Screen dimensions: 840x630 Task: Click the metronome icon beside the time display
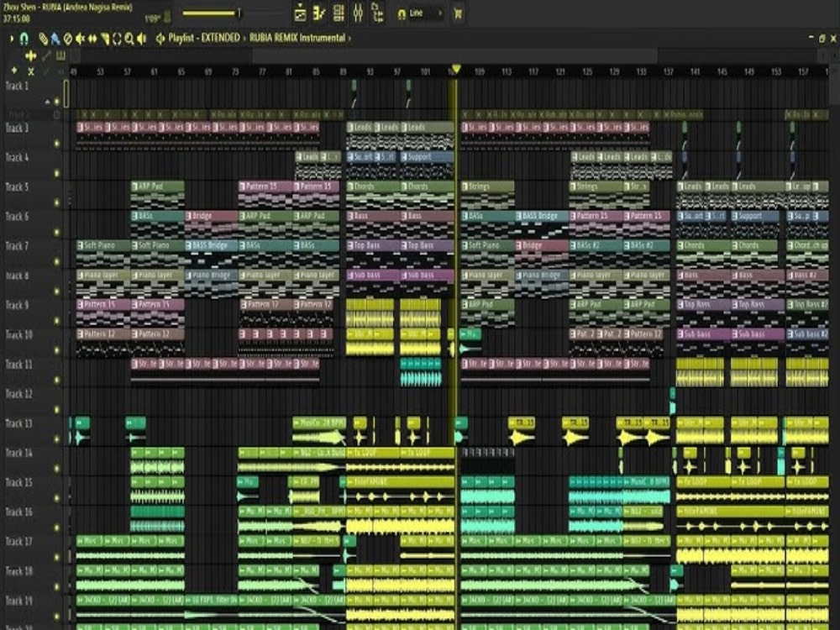click(x=168, y=18)
